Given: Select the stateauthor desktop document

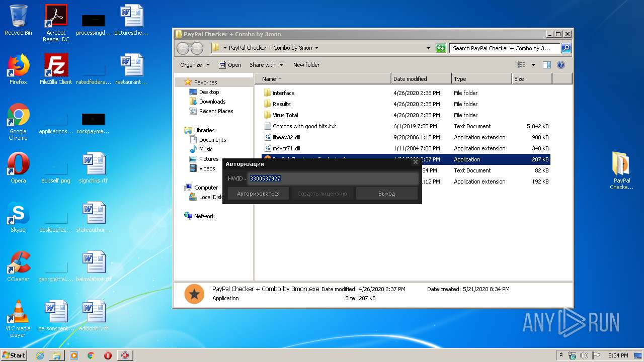Looking at the screenshot, I should coord(94,217).
